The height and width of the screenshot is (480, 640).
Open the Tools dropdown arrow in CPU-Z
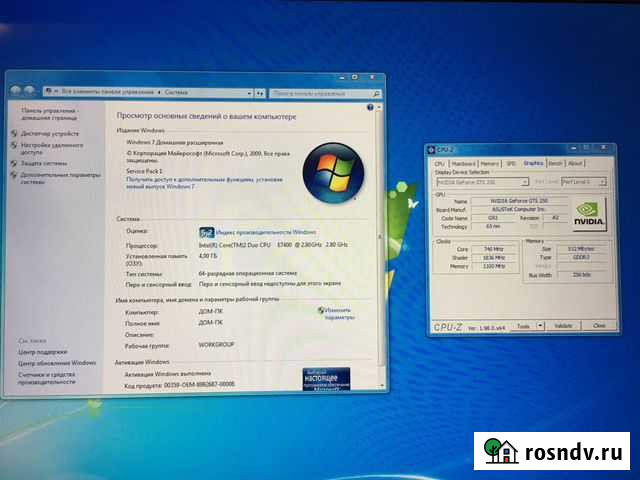click(538, 325)
